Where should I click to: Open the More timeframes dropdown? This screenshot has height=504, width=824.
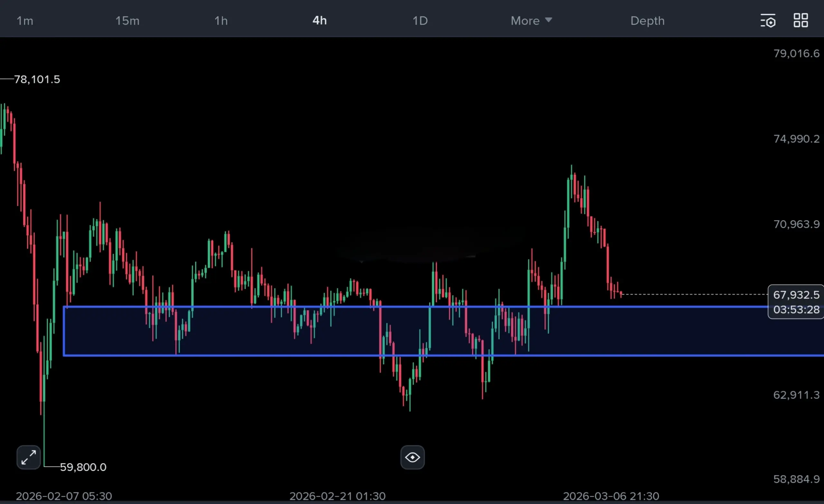coord(525,21)
